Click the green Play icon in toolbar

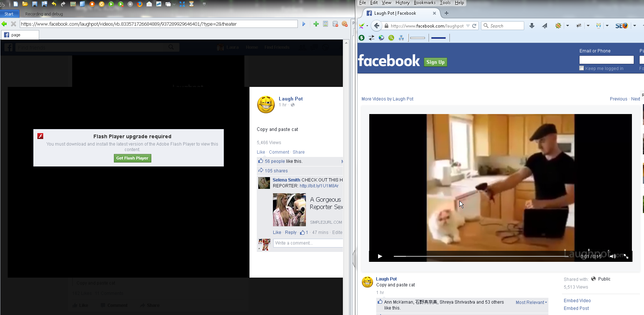pos(111,4)
